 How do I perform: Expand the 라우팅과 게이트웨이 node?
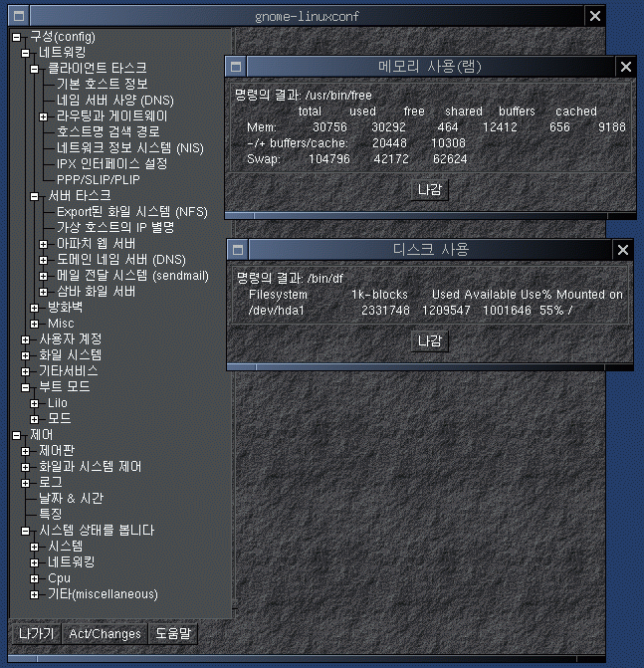(44, 116)
